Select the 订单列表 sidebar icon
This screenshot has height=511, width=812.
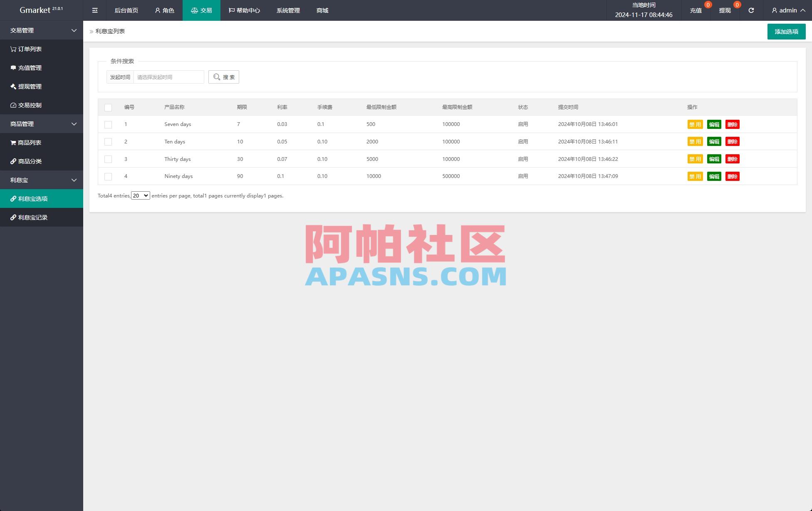(x=13, y=49)
